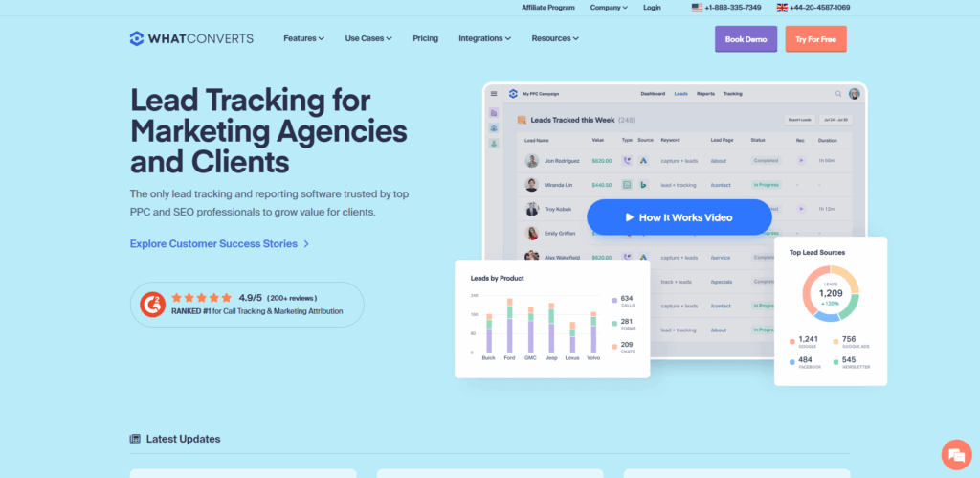Expand the Use Cases dropdown
980x478 pixels.
371,38
